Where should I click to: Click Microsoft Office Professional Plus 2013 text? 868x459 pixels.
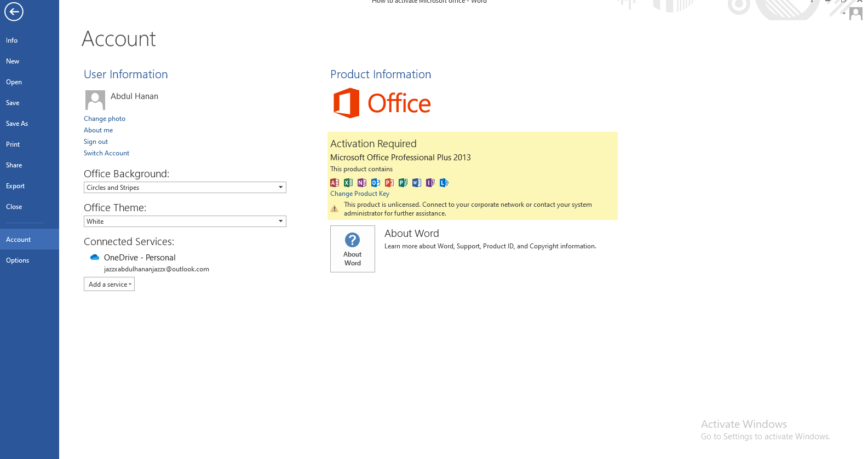[400, 158]
